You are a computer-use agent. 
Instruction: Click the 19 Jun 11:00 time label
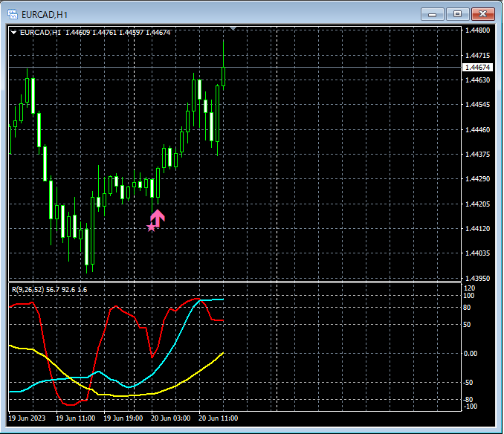(x=76, y=418)
